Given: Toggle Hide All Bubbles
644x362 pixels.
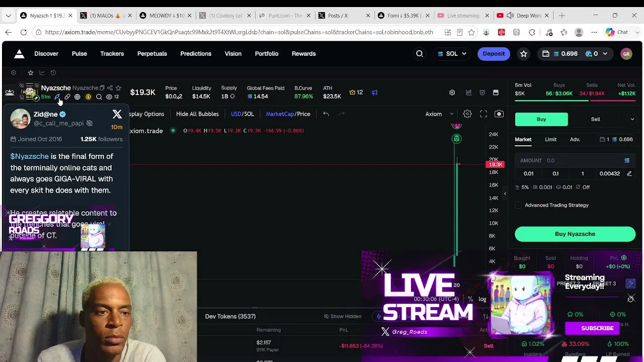Looking at the screenshot, I should click(197, 114).
